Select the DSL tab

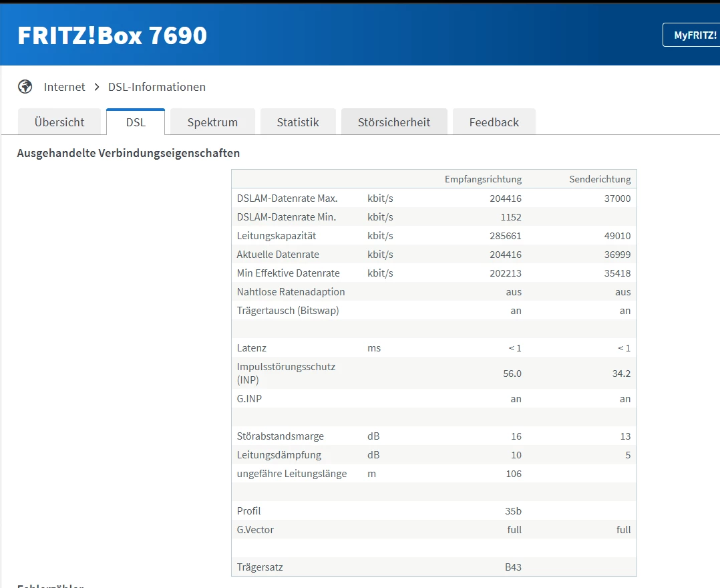(136, 122)
